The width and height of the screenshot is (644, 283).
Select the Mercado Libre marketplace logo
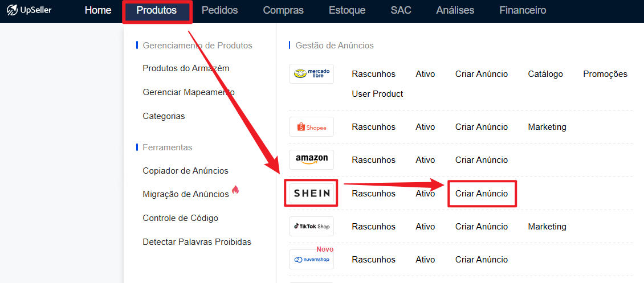[311, 74]
